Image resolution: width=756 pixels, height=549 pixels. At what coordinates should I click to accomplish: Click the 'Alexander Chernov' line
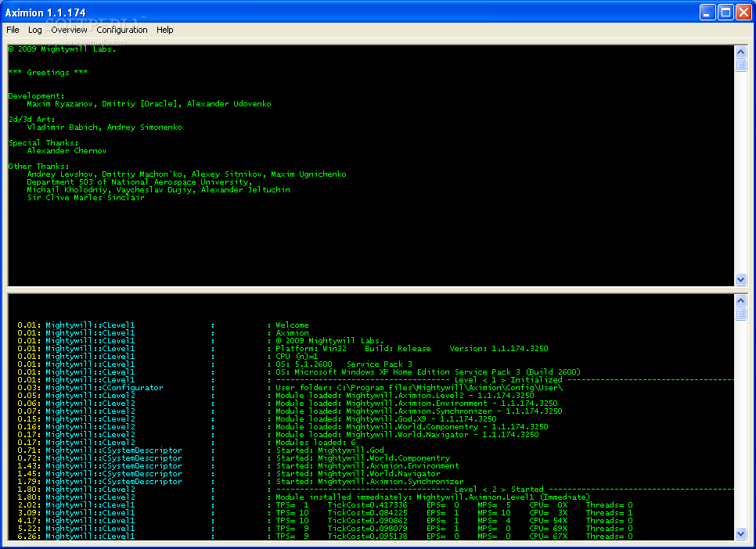[67, 150]
